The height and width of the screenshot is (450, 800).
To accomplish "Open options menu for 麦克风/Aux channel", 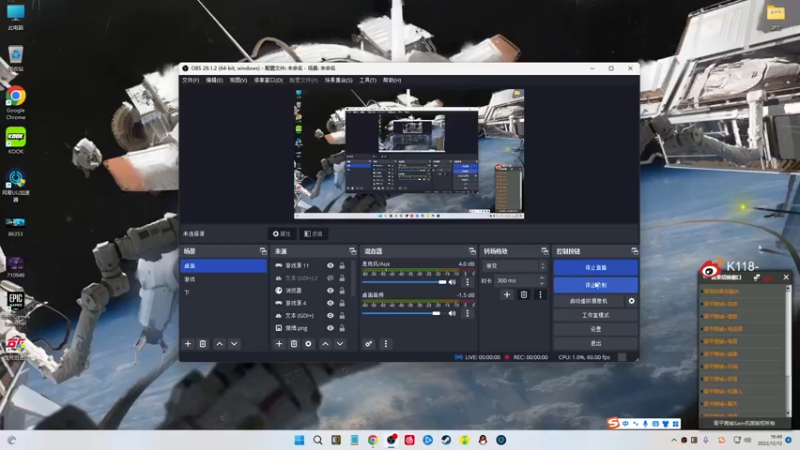I will pos(467,282).
